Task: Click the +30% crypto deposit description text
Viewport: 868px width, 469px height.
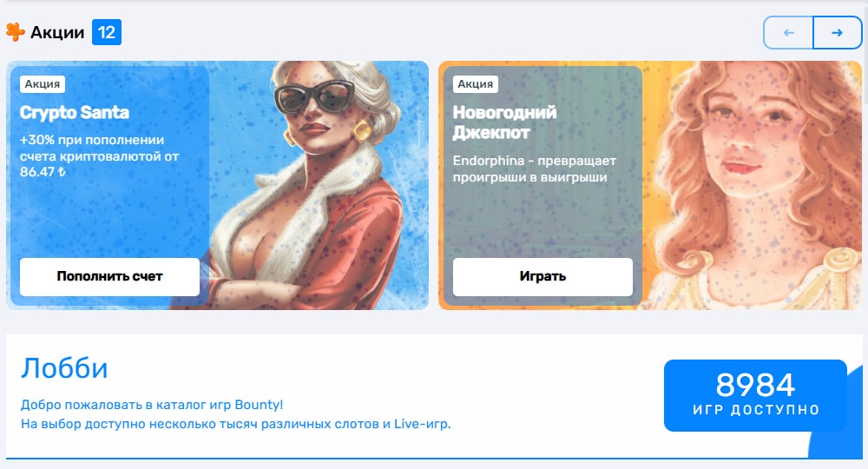Action: click(100, 156)
